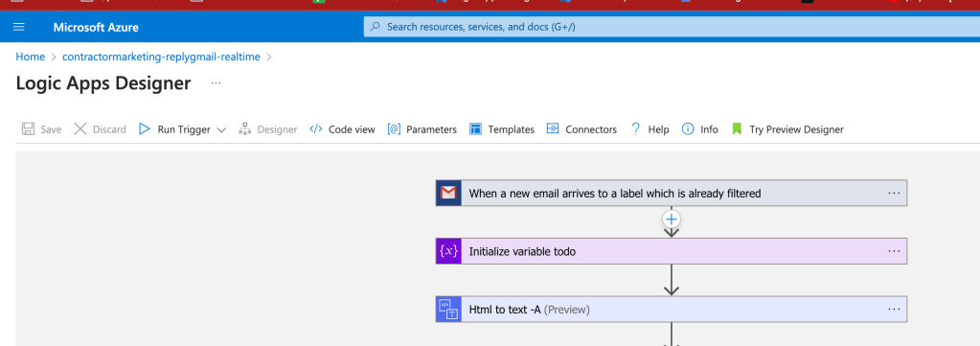Switch to Designer view

coord(278,129)
